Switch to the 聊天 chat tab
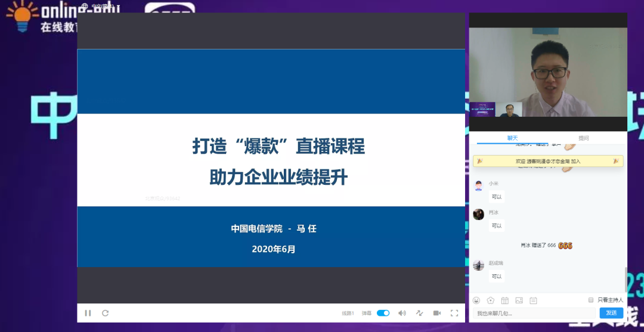644x332 pixels. point(512,138)
